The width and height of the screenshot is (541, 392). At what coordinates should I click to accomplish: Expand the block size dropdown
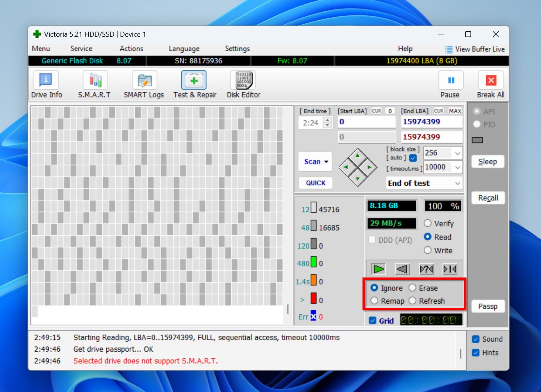point(457,153)
